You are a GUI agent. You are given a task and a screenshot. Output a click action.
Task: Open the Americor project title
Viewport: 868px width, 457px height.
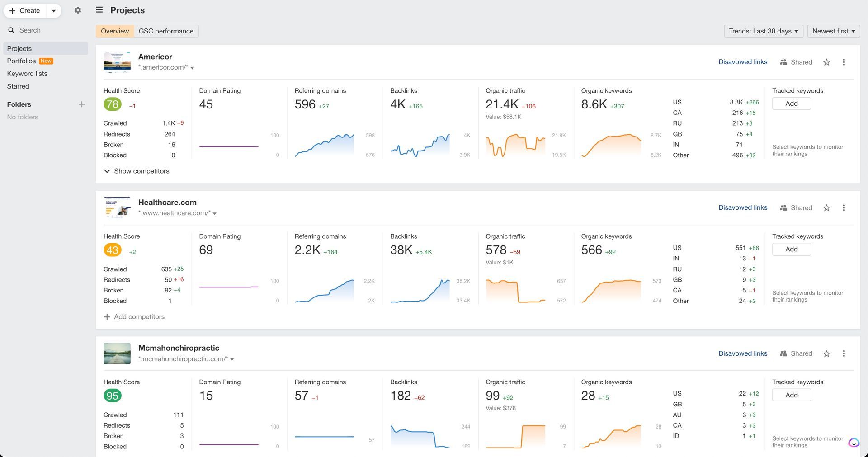(x=155, y=57)
